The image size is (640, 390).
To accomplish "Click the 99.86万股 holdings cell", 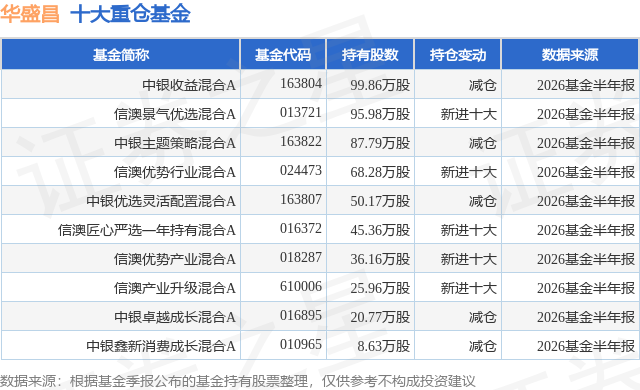I will pos(380,85).
